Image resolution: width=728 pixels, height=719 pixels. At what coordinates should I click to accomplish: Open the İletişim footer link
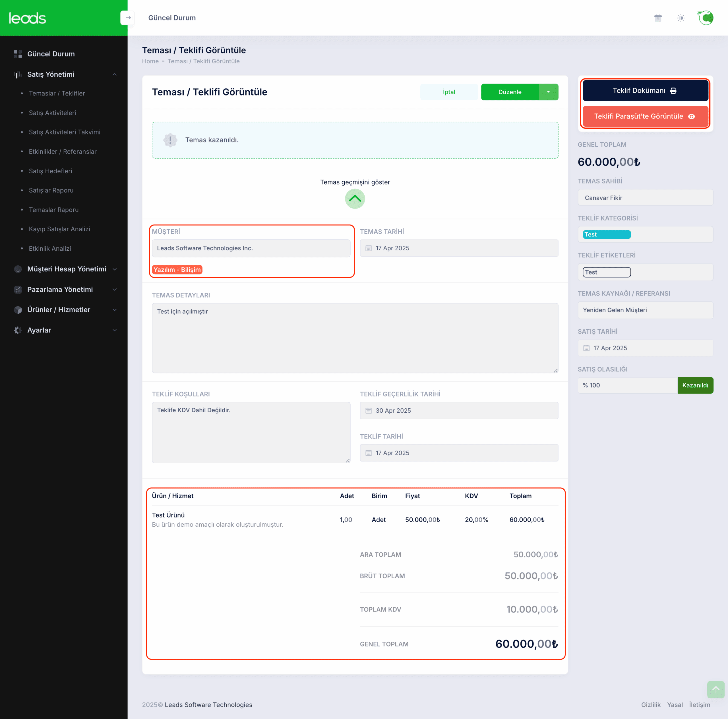coord(699,705)
